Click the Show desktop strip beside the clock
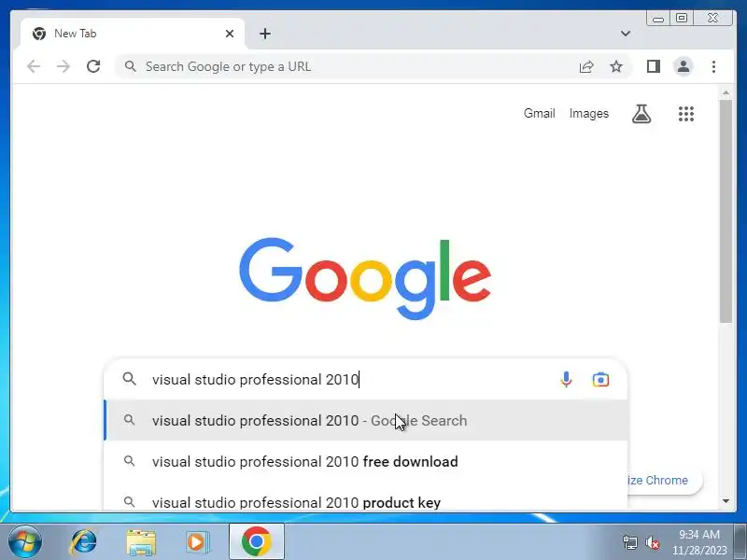The width and height of the screenshot is (747, 560). pos(740,542)
